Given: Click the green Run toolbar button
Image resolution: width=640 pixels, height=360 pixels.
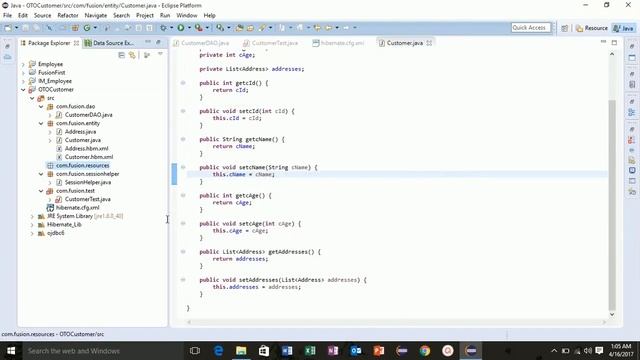Looking at the screenshot, I should (180, 28).
